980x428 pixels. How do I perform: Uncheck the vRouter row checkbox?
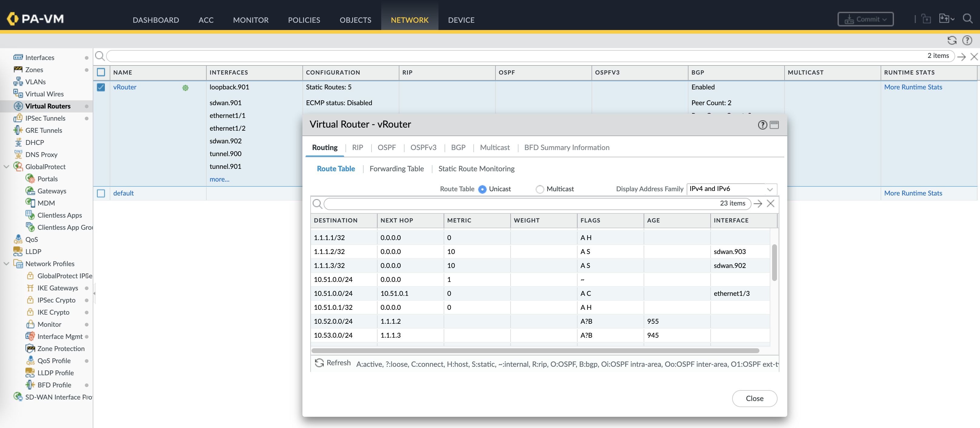click(101, 87)
